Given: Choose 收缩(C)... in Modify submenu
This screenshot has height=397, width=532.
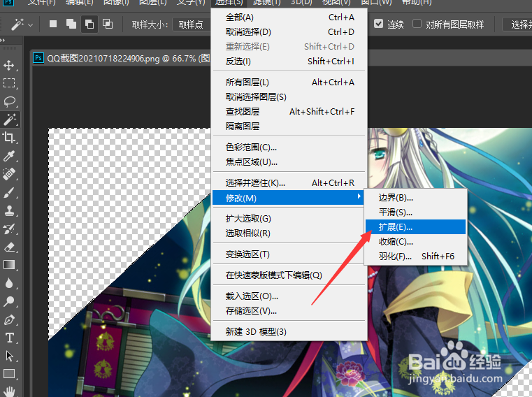Looking at the screenshot, I should 416,242.
